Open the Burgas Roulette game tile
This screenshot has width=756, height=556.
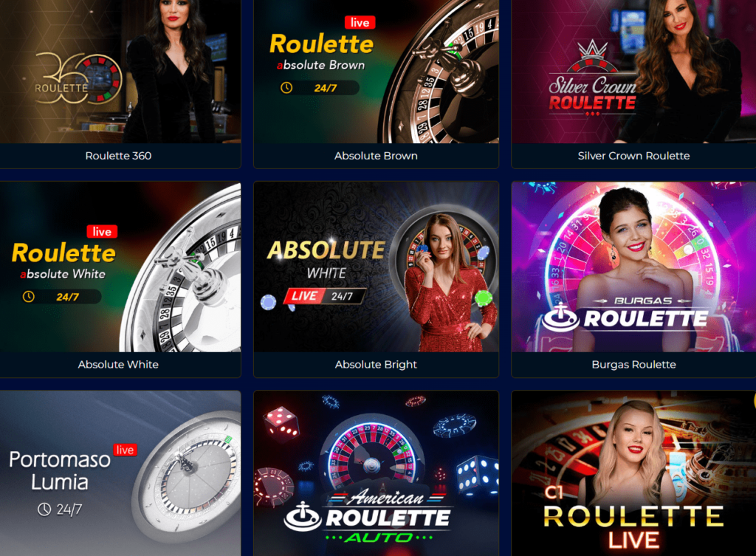click(633, 267)
